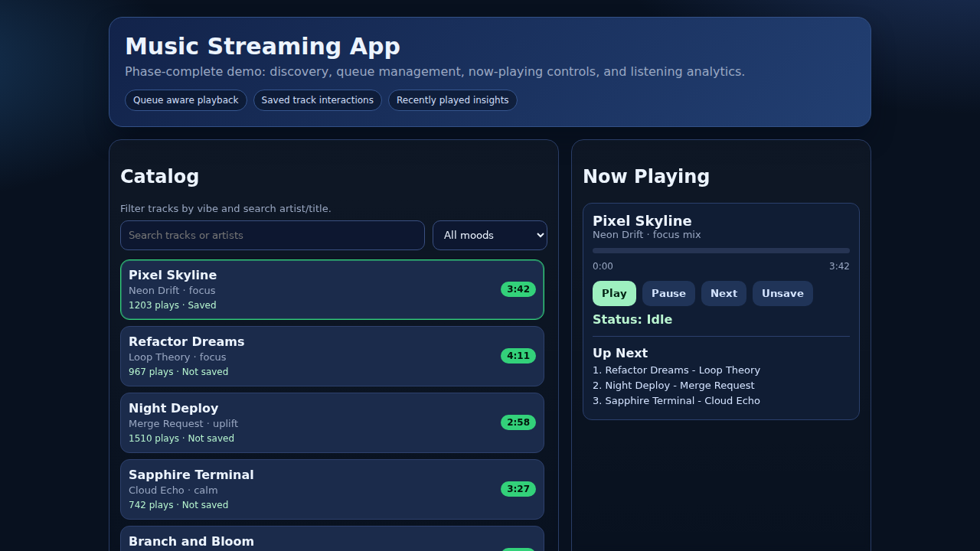Open the All moods dropdown
This screenshot has height=551, width=980.
pyautogui.click(x=490, y=235)
